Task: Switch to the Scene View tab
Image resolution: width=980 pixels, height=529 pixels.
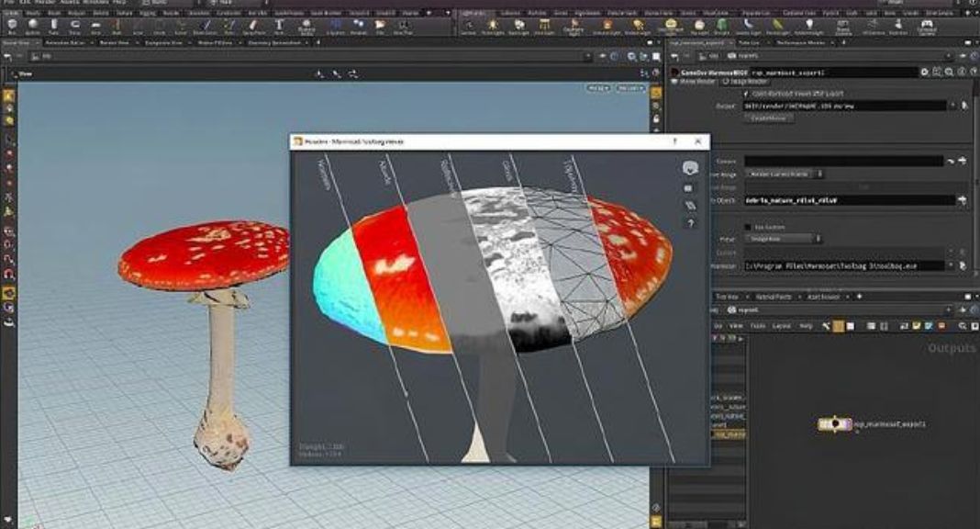Action: pyautogui.click(x=17, y=42)
